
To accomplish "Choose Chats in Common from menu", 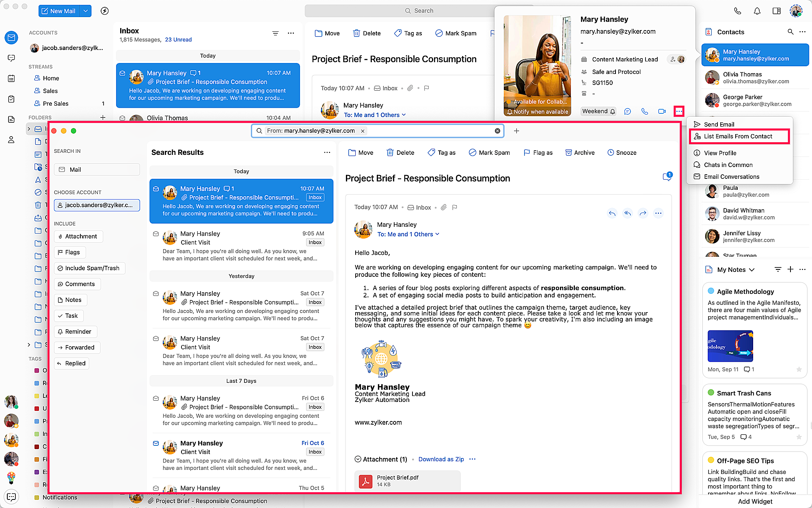I will [x=728, y=165].
